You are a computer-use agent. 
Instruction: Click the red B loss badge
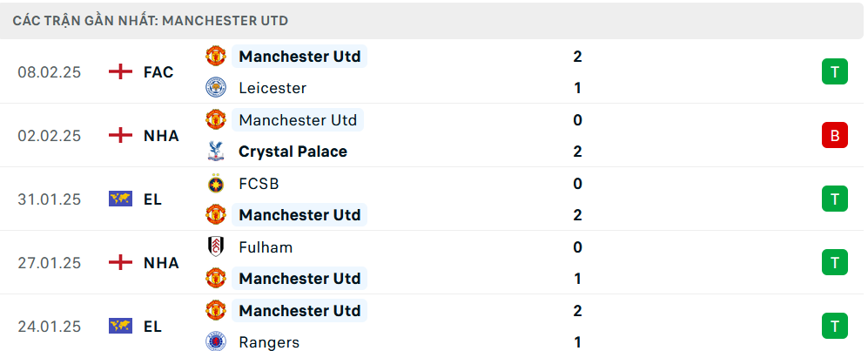(x=834, y=136)
